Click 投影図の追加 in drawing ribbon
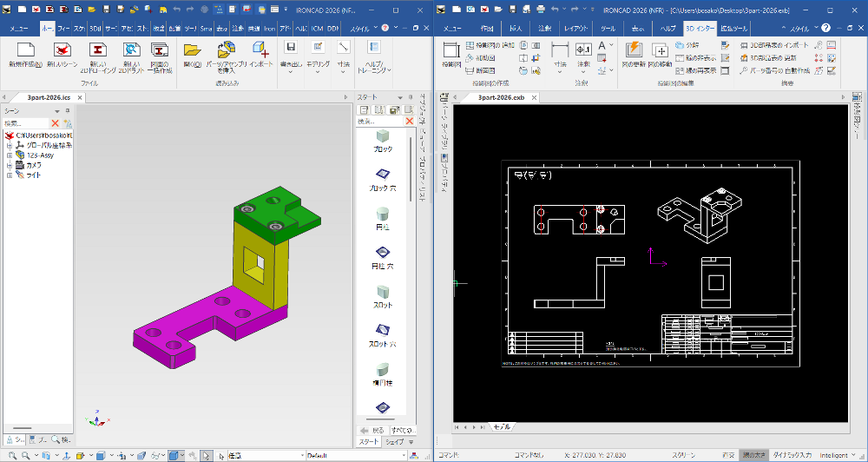The height and width of the screenshot is (462, 868). [490, 45]
